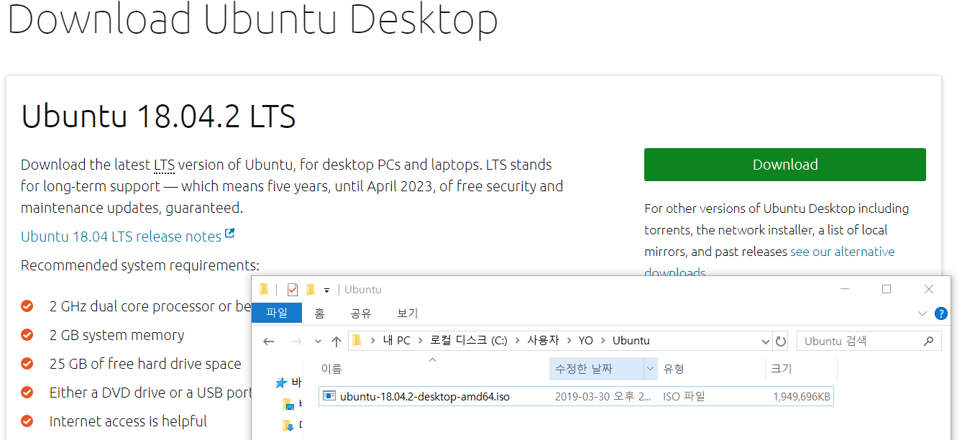980x440 pixels.
Task: Click the ISO 파일 type cell
Action: (684, 396)
